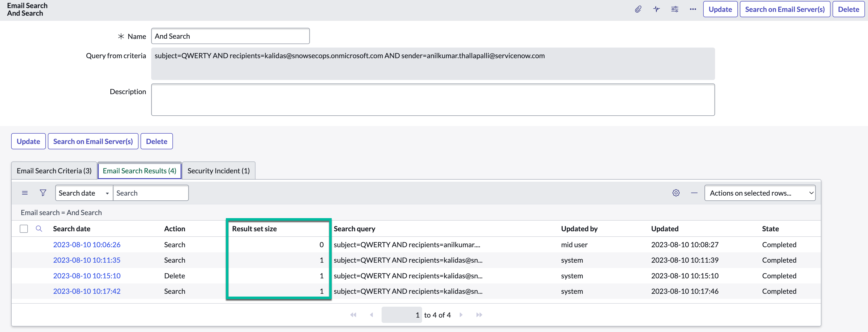Click Updated cell 2023-08-10 10:11:39
Screen dimensions: 868x332
tap(685, 260)
